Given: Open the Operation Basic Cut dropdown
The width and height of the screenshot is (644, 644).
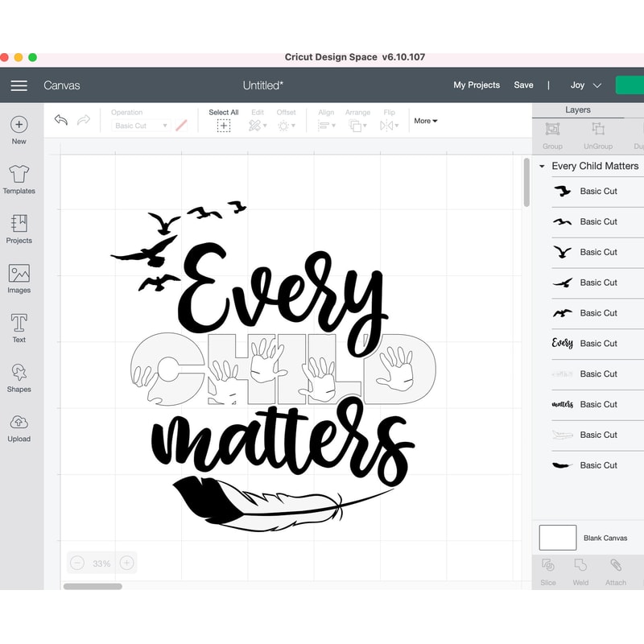Looking at the screenshot, I should tap(141, 126).
